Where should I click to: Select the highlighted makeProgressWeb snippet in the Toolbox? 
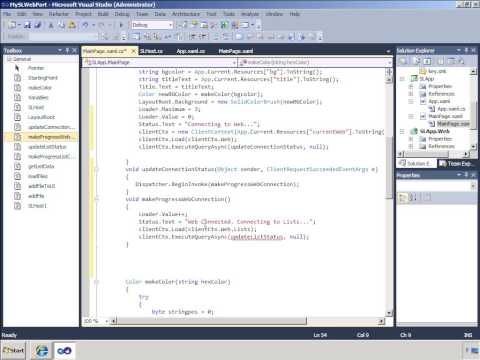[42, 137]
